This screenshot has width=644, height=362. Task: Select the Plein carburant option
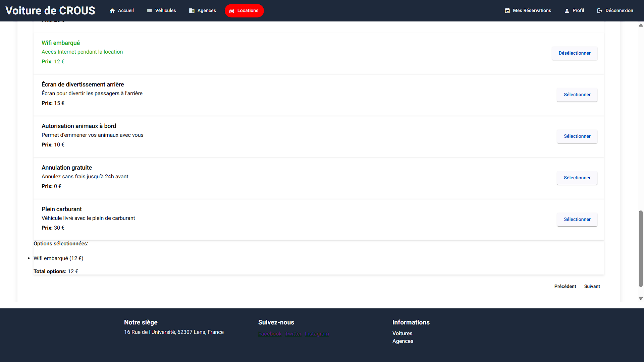[577, 219]
